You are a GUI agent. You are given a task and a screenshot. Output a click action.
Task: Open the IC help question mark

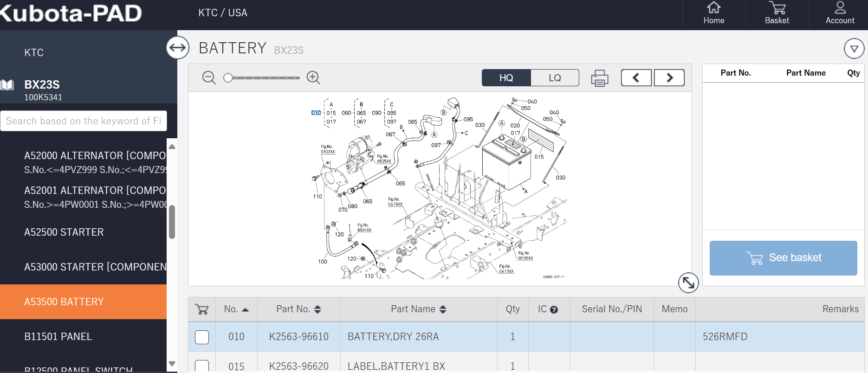[554, 310]
